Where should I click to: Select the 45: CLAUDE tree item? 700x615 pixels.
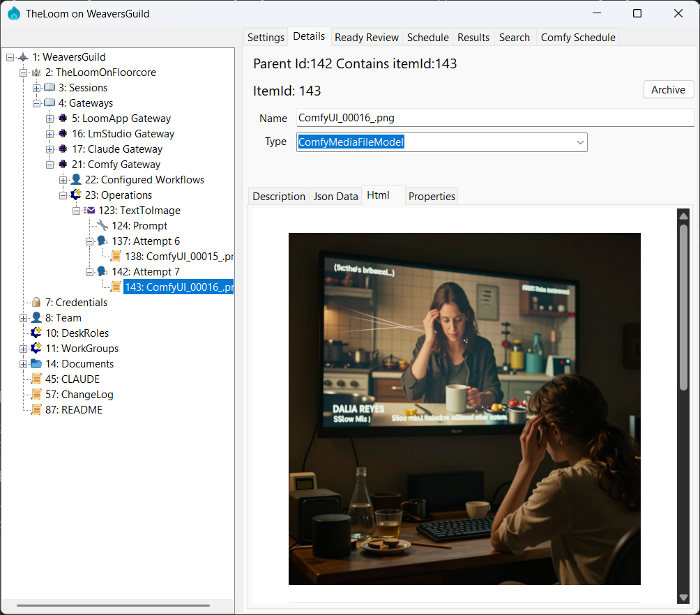[73, 379]
